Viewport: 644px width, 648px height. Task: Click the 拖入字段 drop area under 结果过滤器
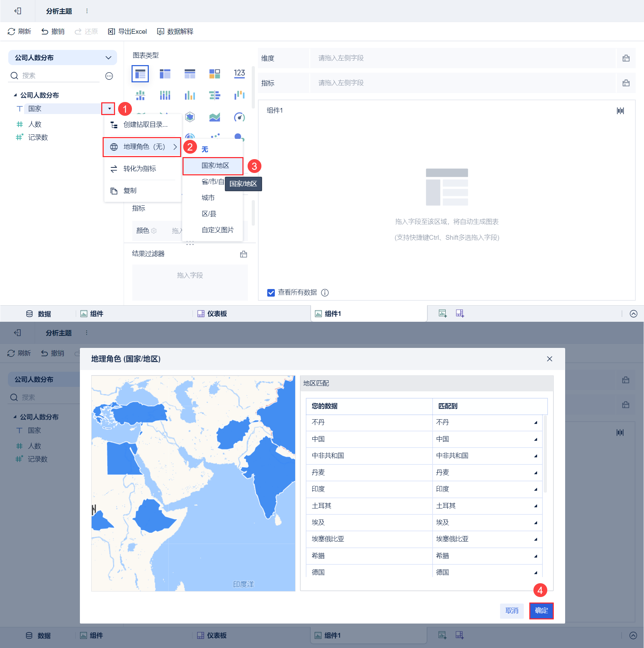(x=190, y=282)
